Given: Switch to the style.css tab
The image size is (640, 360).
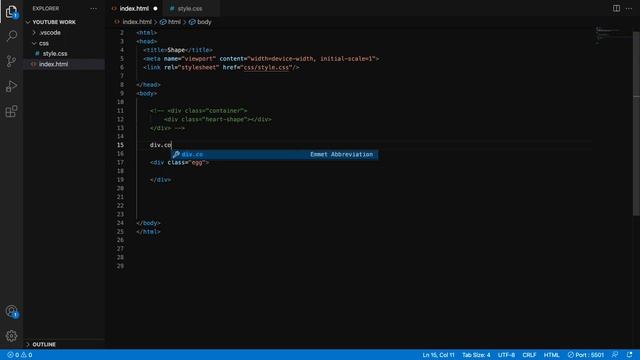Looking at the screenshot, I should pos(190,8).
